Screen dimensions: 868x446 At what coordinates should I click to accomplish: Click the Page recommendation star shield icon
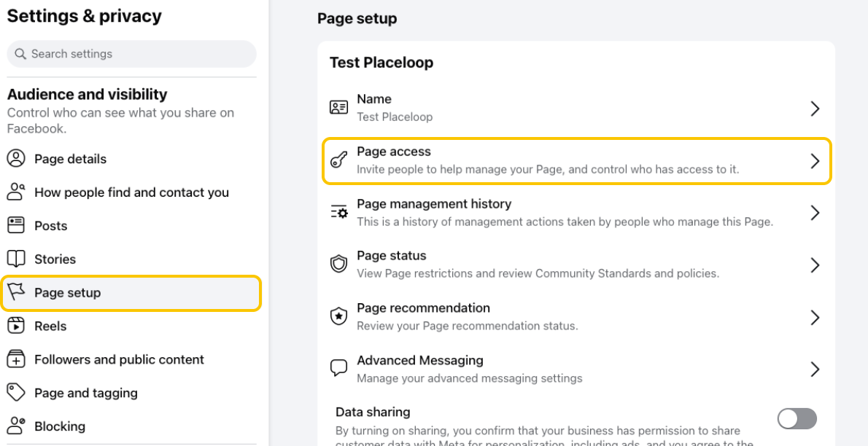tap(338, 316)
